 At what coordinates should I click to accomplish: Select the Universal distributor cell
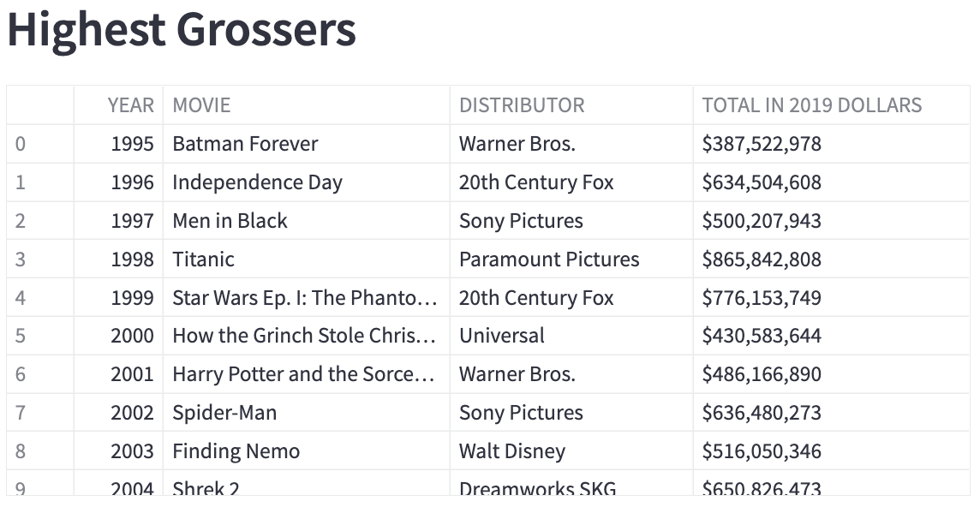point(571,336)
